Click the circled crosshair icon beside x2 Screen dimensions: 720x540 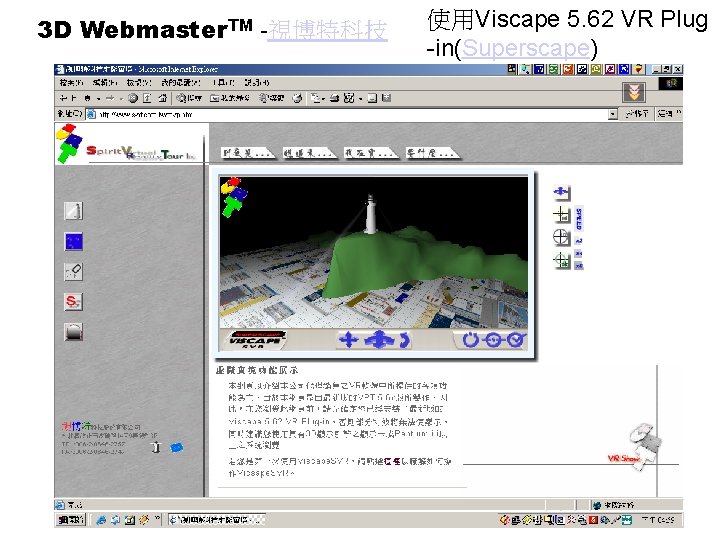[562, 237]
